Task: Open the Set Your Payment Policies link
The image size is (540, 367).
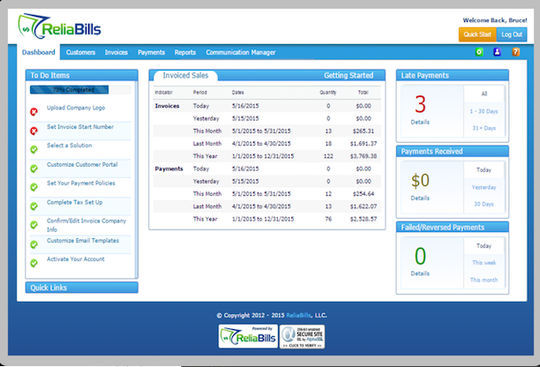Action: (81, 183)
